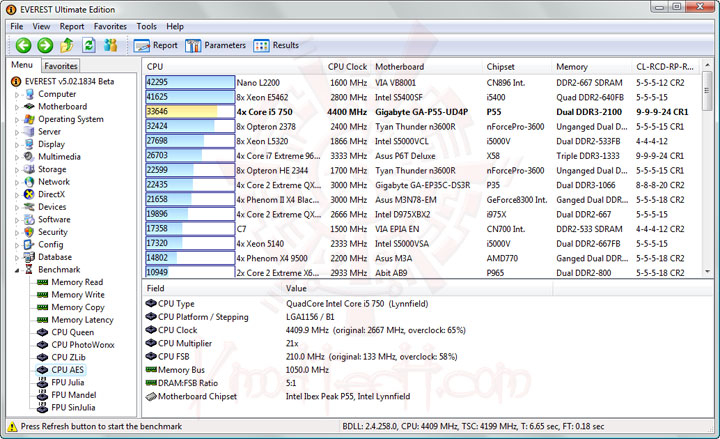Click the users icon in toolbar
Image resolution: width=720 pixels, height=439 pixels.
pos(110,45)
